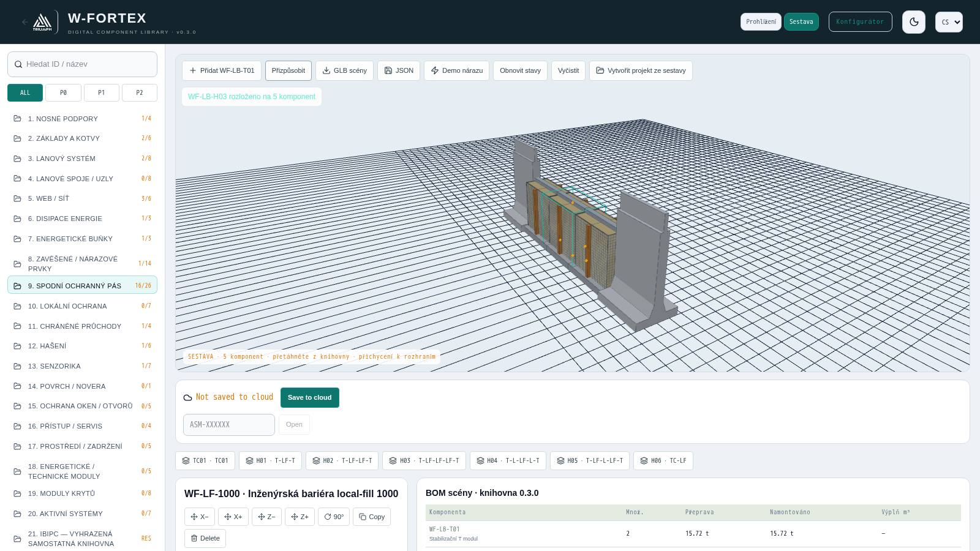Screen dimensions: 980x551
Task: Select the ALL priority filter
Action: (25, 92)
